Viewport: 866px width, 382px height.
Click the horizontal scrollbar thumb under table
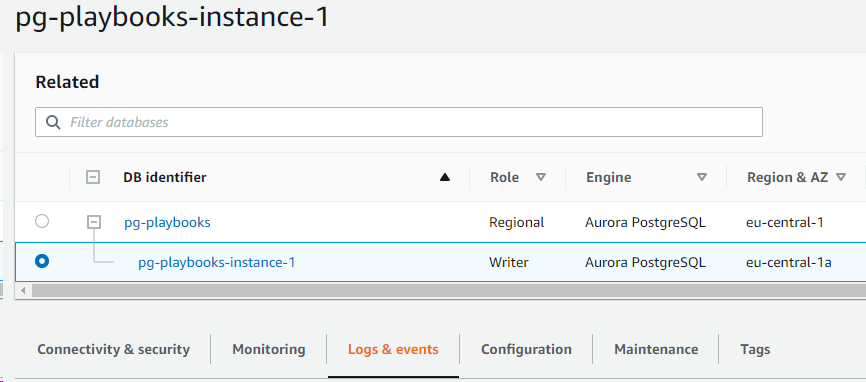[449, 290]
